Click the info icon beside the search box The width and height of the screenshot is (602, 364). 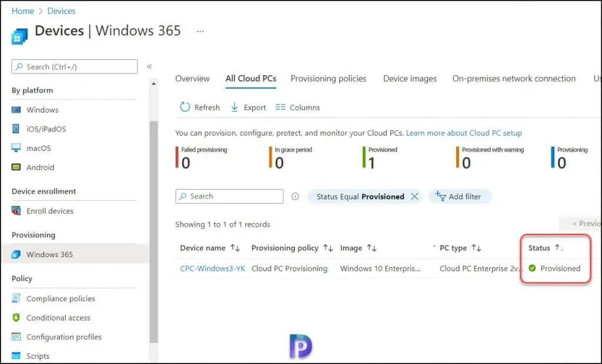click(x=295, y=196)
